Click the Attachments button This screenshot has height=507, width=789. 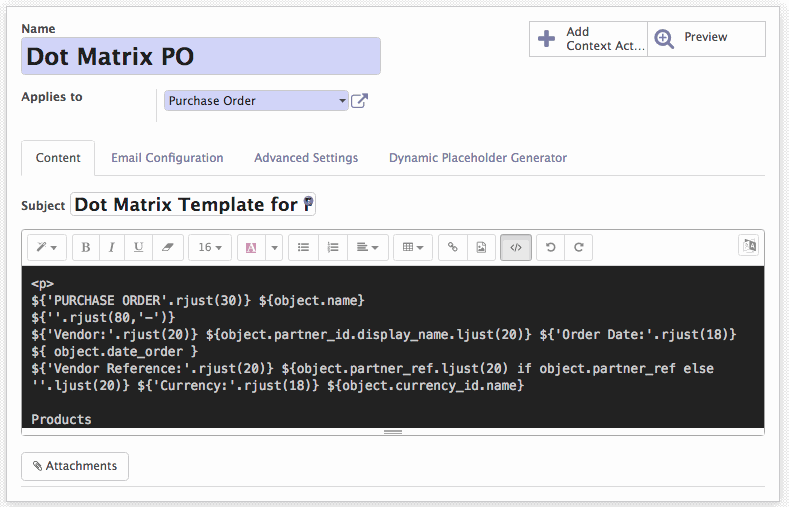(x=75, y=466)
